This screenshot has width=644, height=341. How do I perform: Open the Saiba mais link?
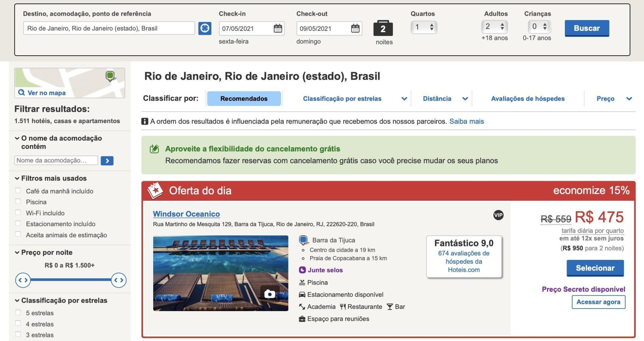click(x=467, y=121)
